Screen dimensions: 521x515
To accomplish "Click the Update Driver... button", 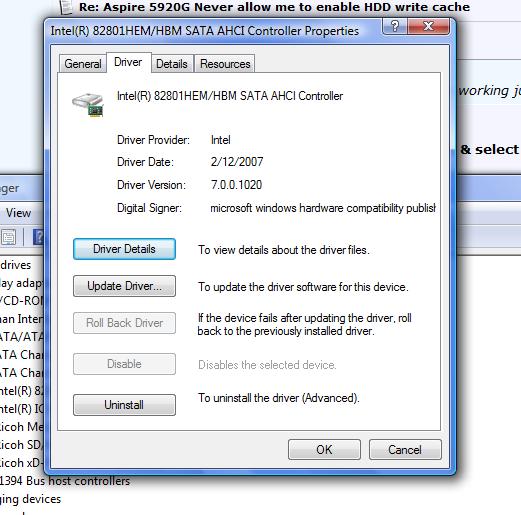I will [124, 286].
